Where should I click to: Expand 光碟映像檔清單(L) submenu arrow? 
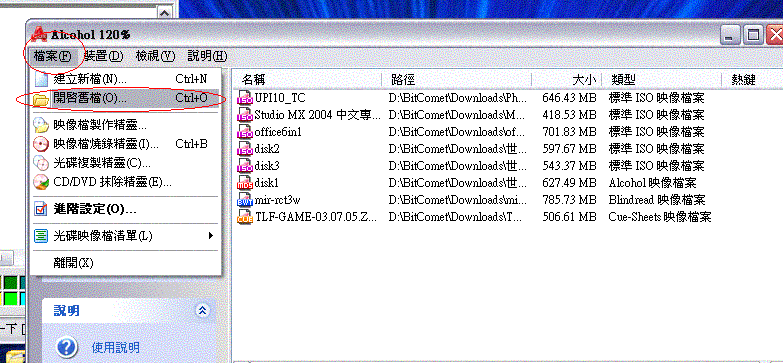[211, 236]
